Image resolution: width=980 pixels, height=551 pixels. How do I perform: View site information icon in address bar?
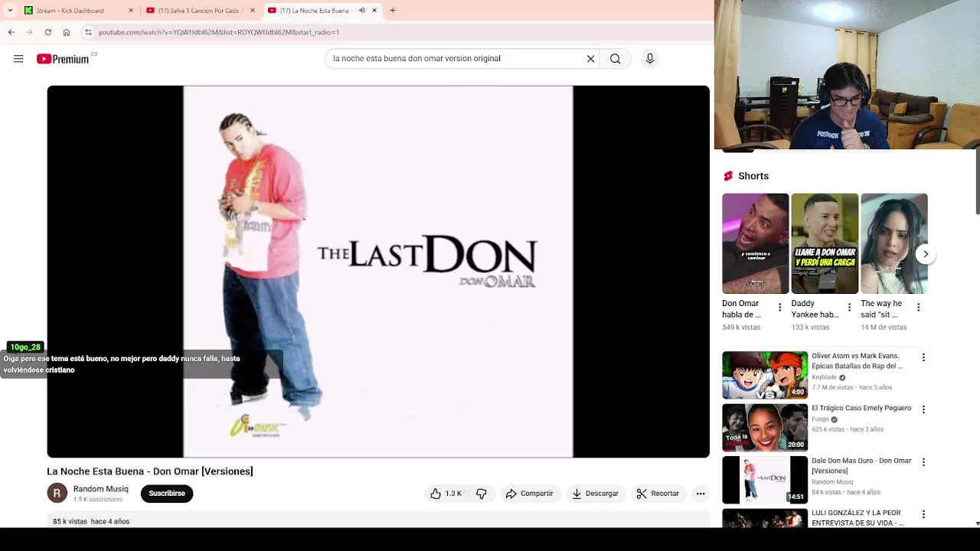click(88, 32)
